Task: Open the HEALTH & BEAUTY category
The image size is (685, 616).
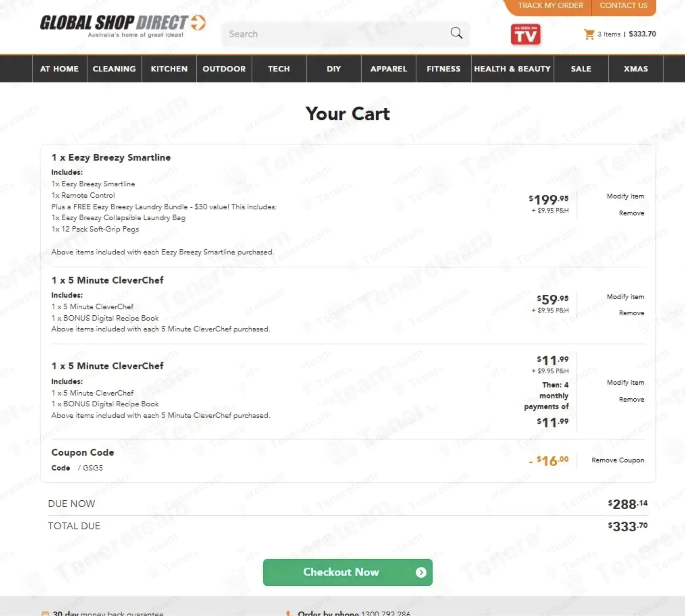Action: click(512, 69)
